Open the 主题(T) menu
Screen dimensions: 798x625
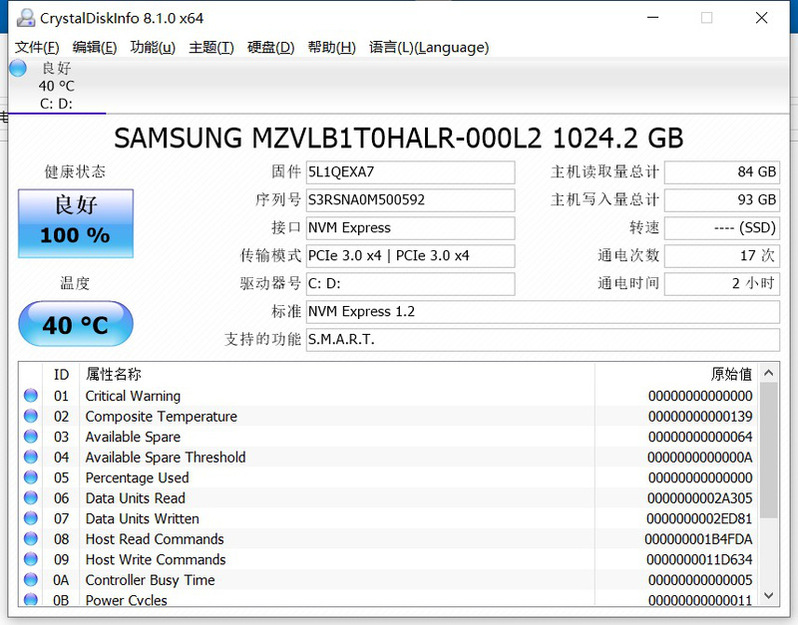coord(211,47)
